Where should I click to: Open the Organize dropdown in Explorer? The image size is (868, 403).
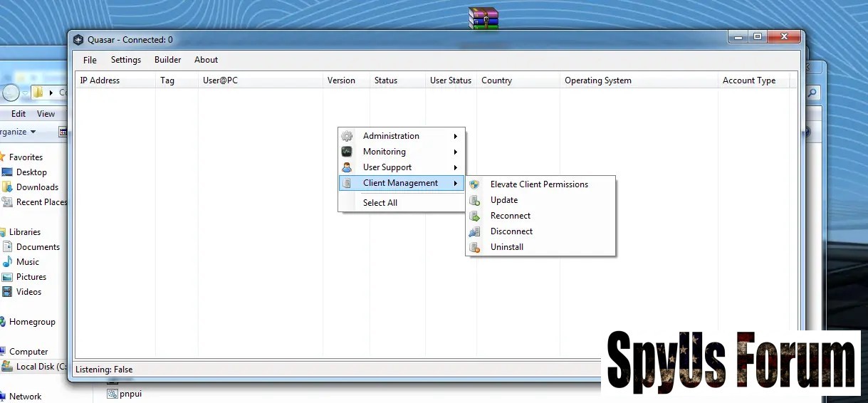17,132
